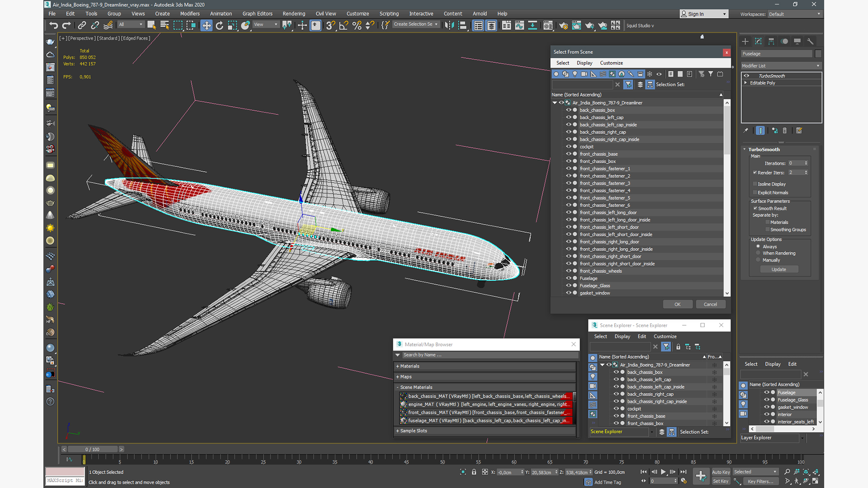This screenshot has height=488, width=868.
Task: Click OK in Select From Scene
Action: click(677, 305)
